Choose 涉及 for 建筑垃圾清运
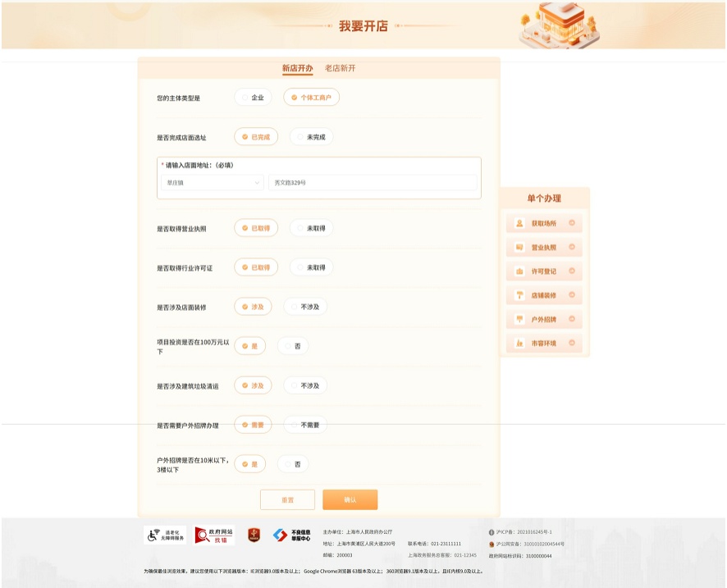The width and height of the screenshot is (727, 588). [x=253, y=385]
